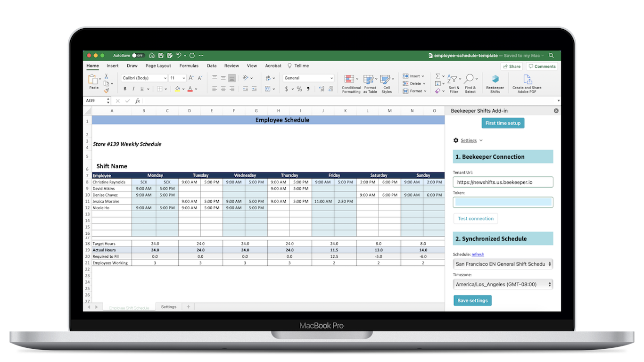
Task: Open Find & Select magnifier
Action: point(470,84)
